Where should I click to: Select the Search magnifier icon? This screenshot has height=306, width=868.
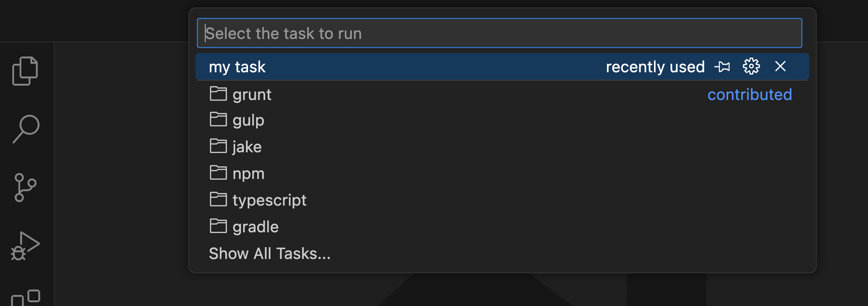click(26, 128)
